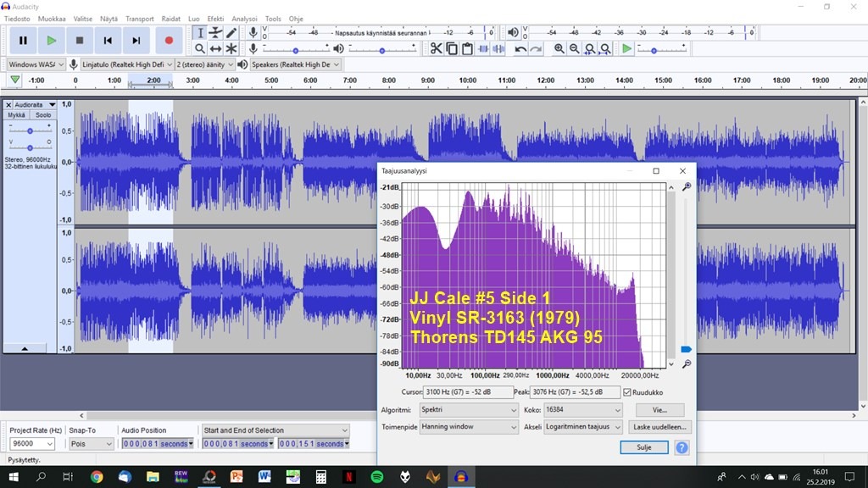Select the Envelope tool
The image size is (868, 488).
click(x=216, y=33)
